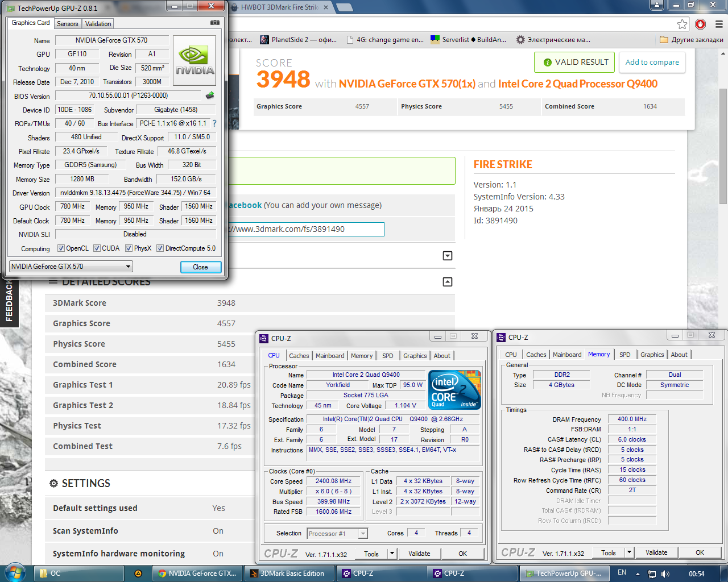728x582 pixels.
Task: Click Validate in right CPU-Z window
Action: click(656, 552)
